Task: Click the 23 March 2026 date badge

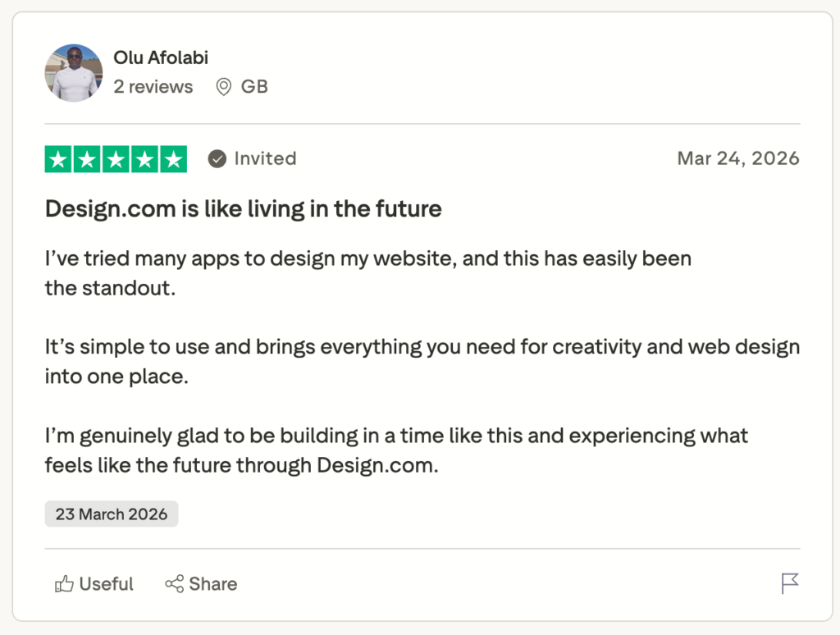Action: coord(112,514)
